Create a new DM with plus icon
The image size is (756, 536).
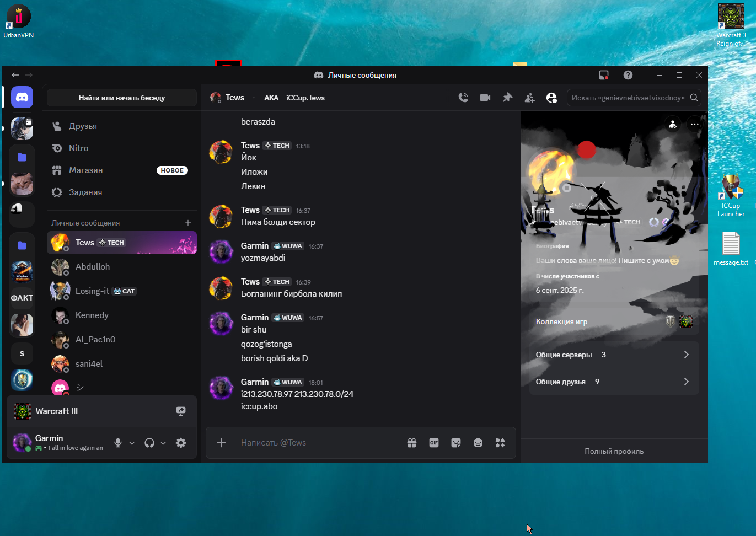[x=188, y=223]
